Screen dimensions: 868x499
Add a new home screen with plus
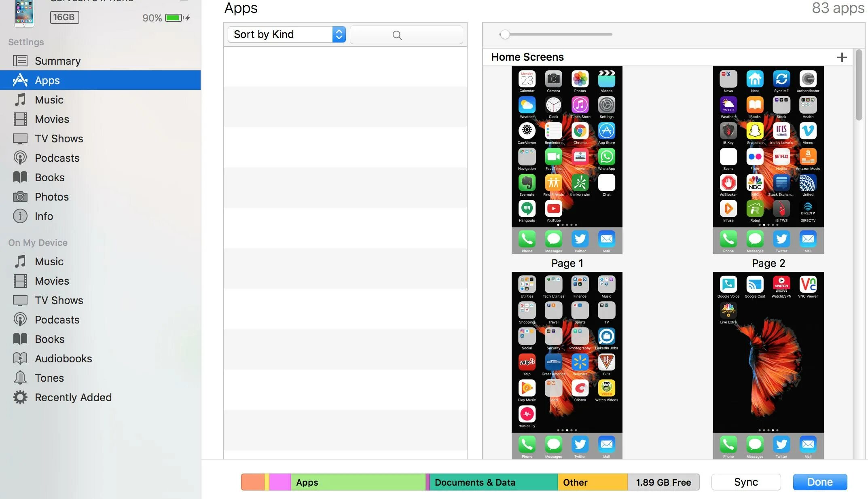coord(842,57)
